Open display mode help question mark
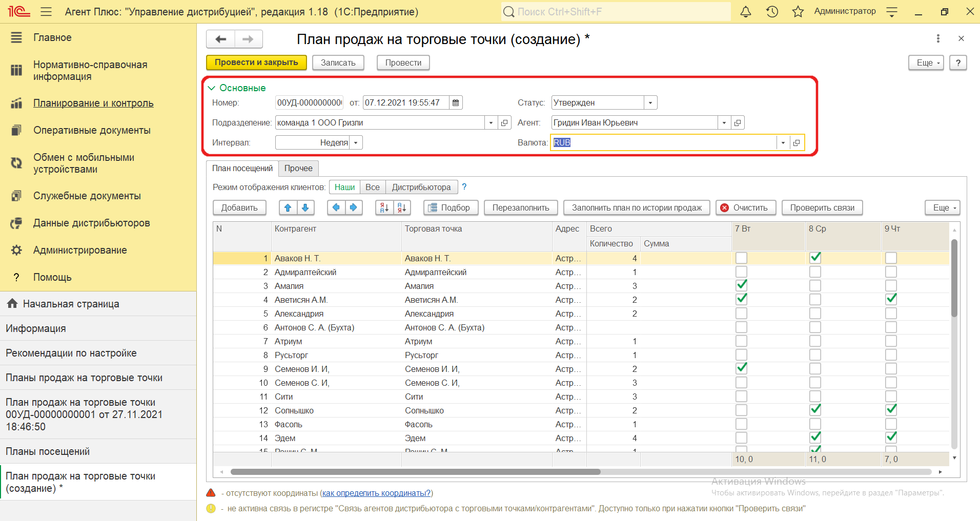980x521 pixels. [464, 187]
